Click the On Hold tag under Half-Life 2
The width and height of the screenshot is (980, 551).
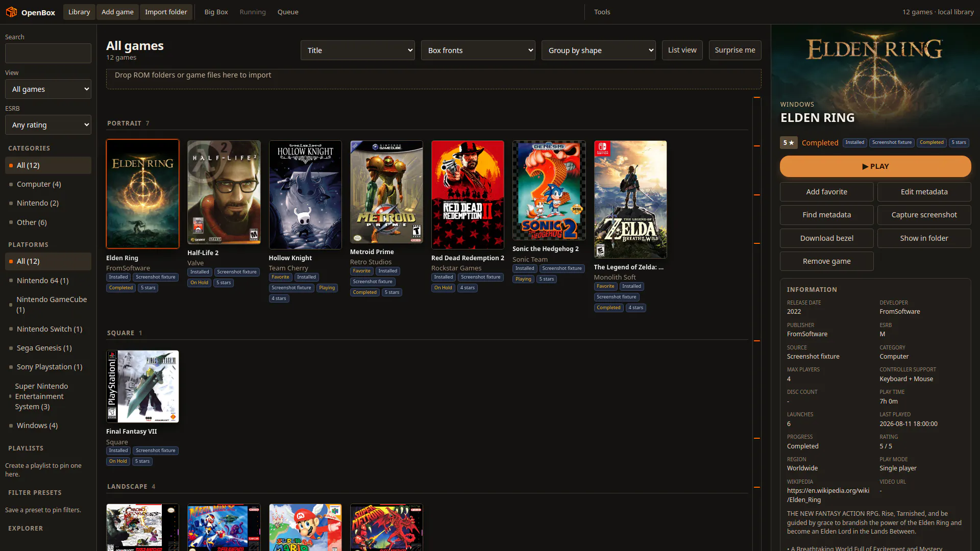pos(199,283)
